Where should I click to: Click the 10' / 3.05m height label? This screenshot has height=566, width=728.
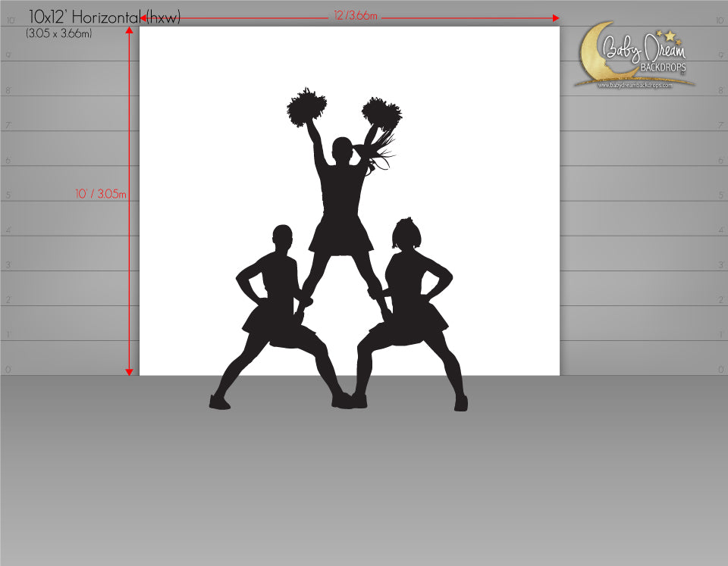click(x=100, y=194)
